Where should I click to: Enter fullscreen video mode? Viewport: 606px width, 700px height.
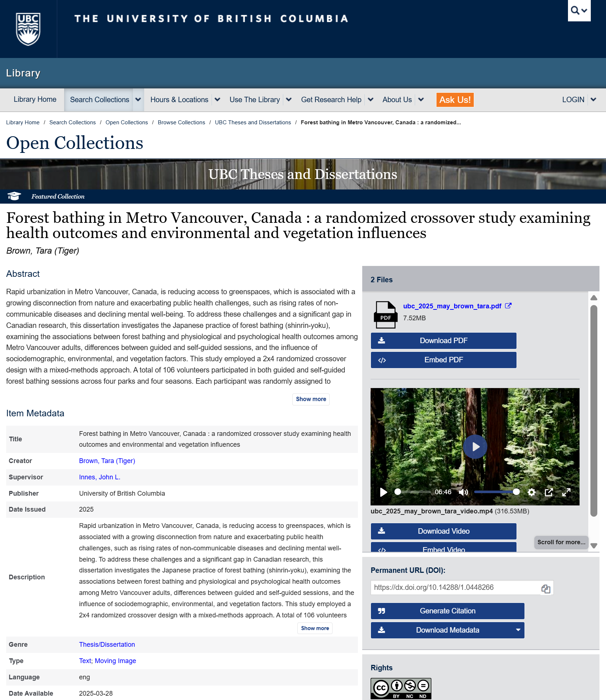point(566,492)
